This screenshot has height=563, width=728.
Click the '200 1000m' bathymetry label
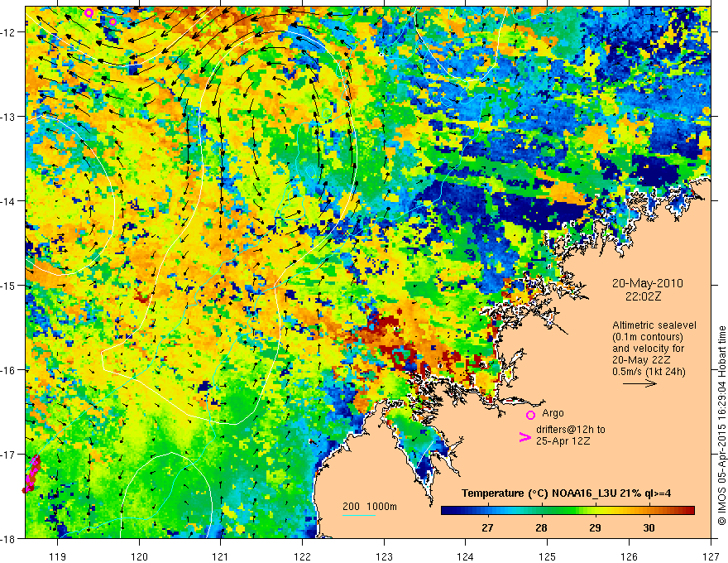[x=370, y=507]
